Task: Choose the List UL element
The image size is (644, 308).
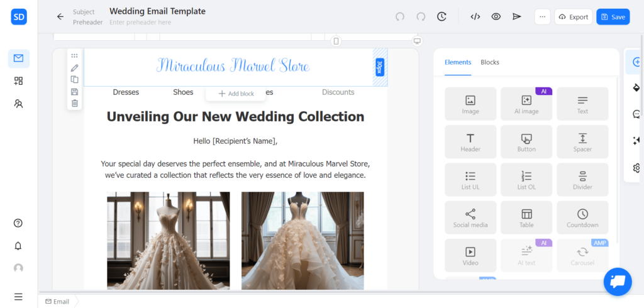Action: tap(470, 180)
